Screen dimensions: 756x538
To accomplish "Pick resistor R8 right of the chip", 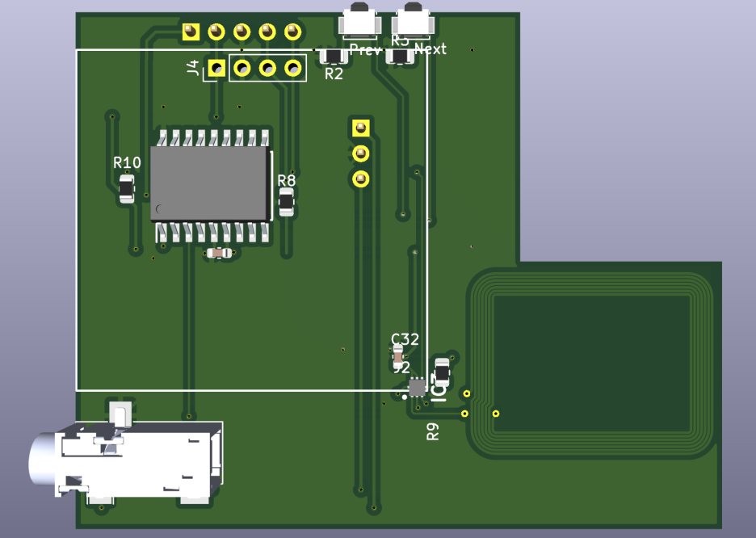I will [x=287, y=201].
